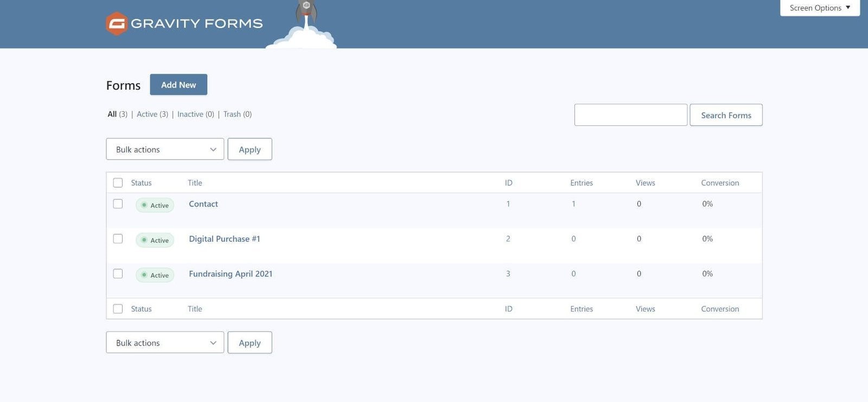Viewport: 868px width, 402px height.
Task: Focus the search forms text field
Action: (630, 115)
